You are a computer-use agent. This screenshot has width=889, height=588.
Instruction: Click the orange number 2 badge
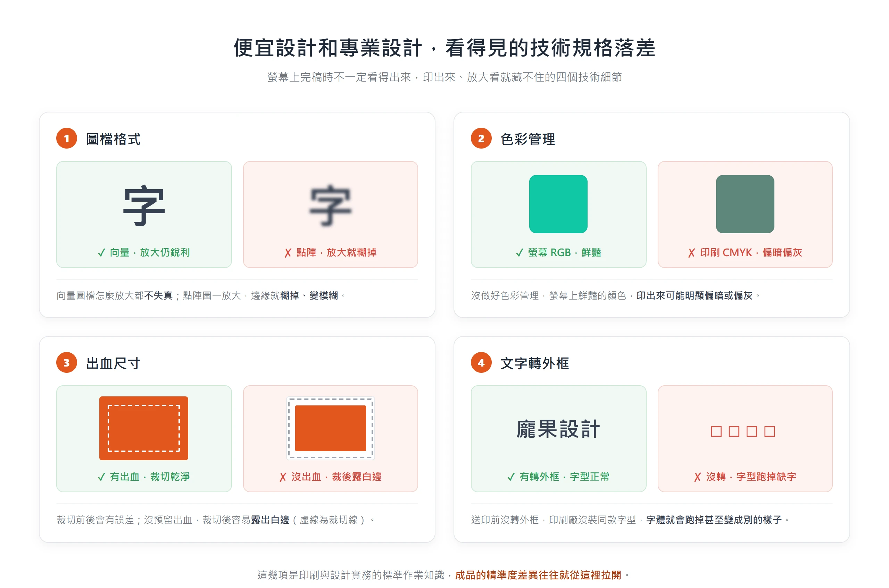point(481,138)
